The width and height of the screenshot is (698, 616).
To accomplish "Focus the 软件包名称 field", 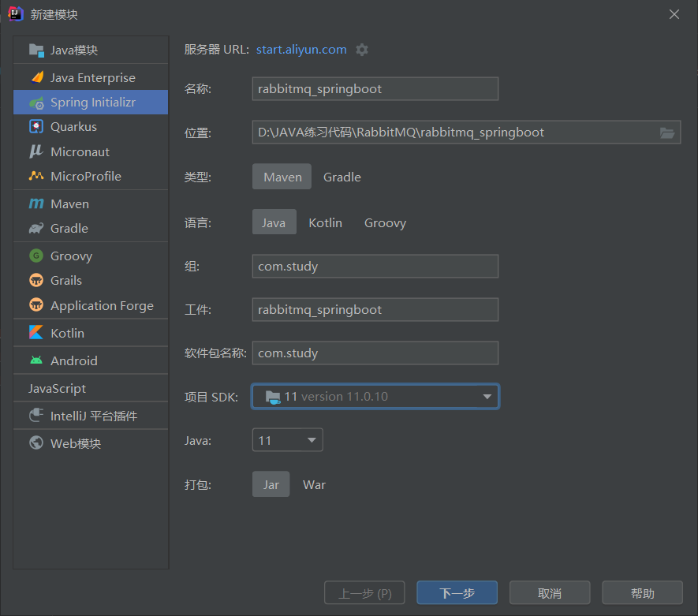I will (375, 353).
